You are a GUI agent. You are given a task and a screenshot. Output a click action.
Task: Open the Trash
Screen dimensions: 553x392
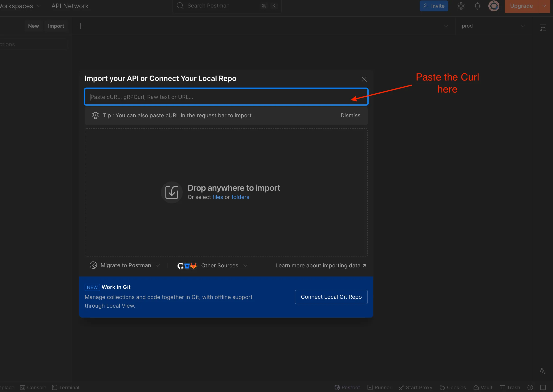coord(510,387)
